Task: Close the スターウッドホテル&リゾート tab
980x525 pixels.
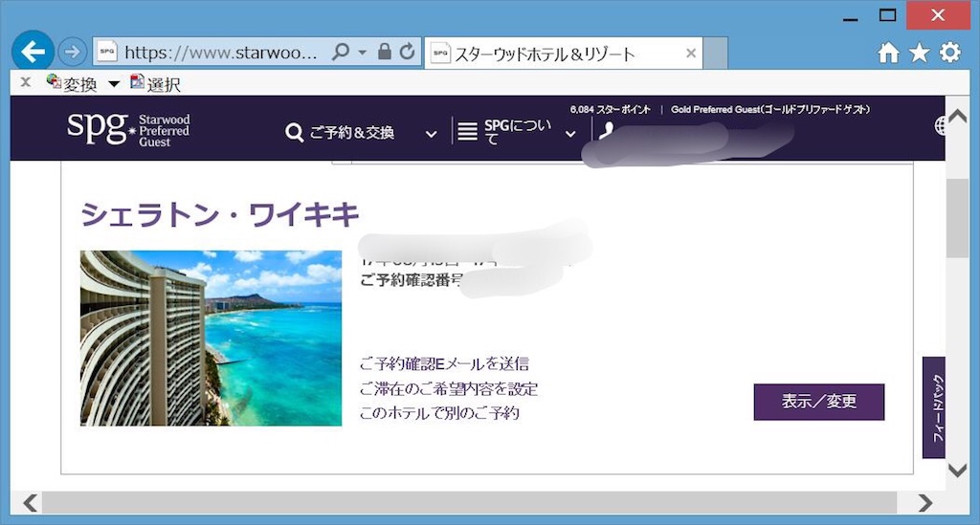Action: coord(691,53)
